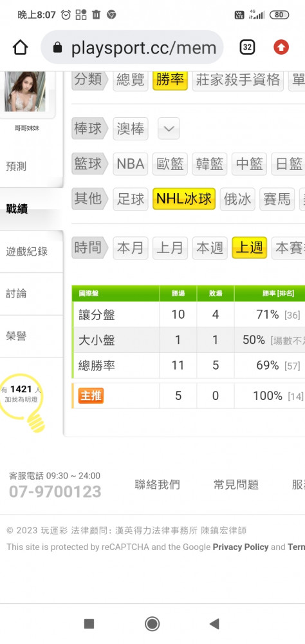305x644 pixels.
Task: Tap the 07-9700123 phone number
Action: click(x=55, y=491)
